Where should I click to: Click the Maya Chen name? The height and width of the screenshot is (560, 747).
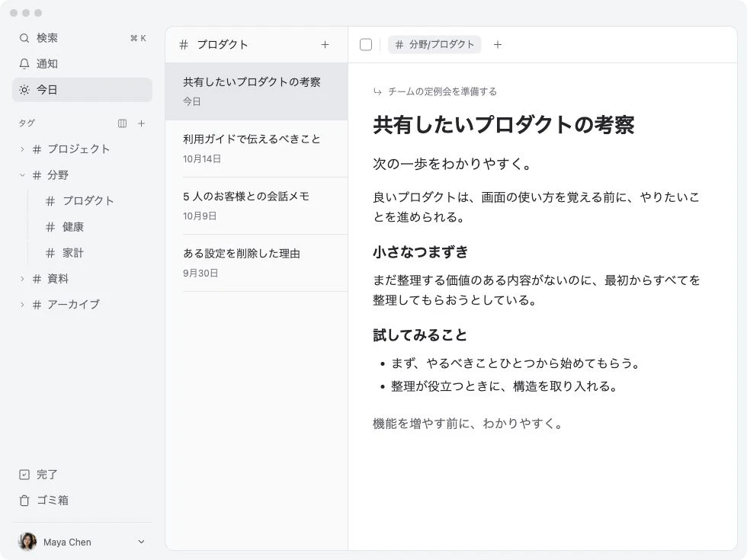[67, 542]
